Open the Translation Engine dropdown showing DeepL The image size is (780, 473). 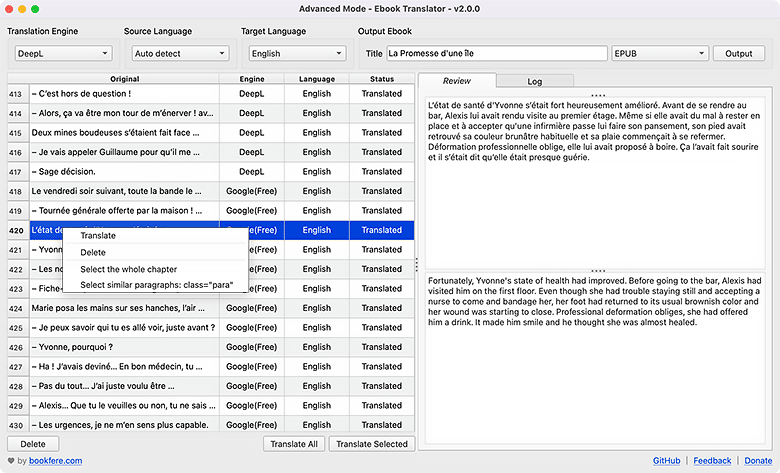click(63, 53)
